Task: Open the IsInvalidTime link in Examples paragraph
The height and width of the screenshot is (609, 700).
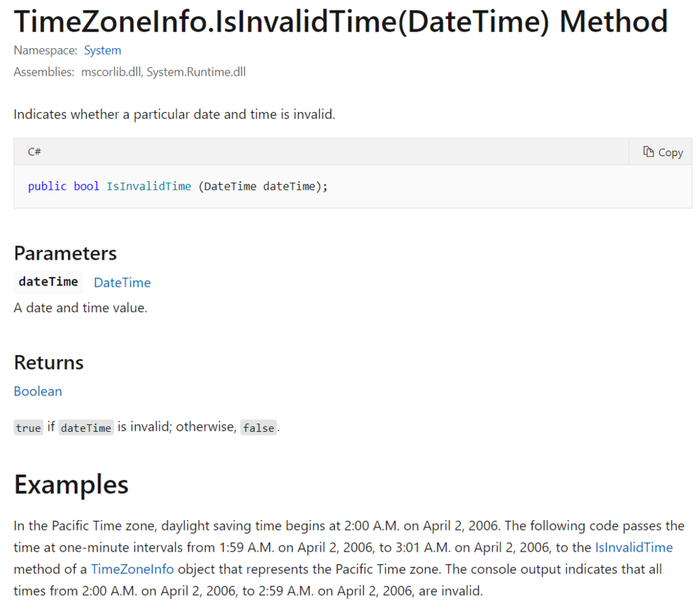Action: pos(633,547)
